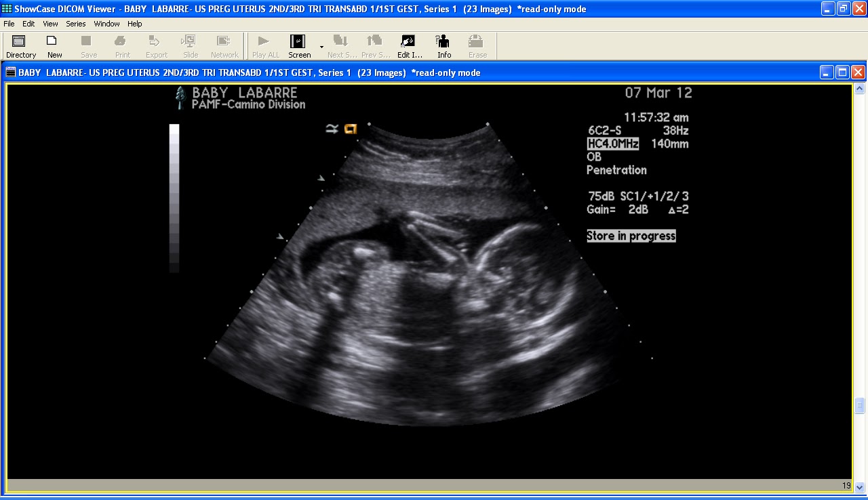Screen dimensions: 868x500
Task: Open the Directory browser
Action: click(x=20, y=45)
